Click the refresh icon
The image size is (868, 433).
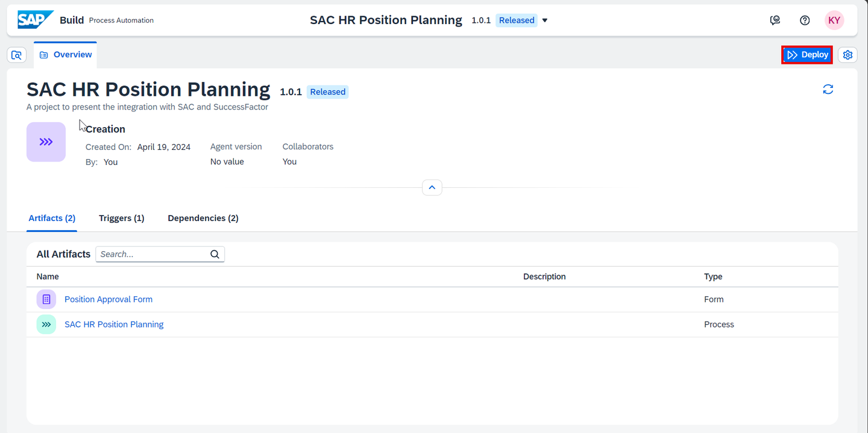tap(828, 89)
